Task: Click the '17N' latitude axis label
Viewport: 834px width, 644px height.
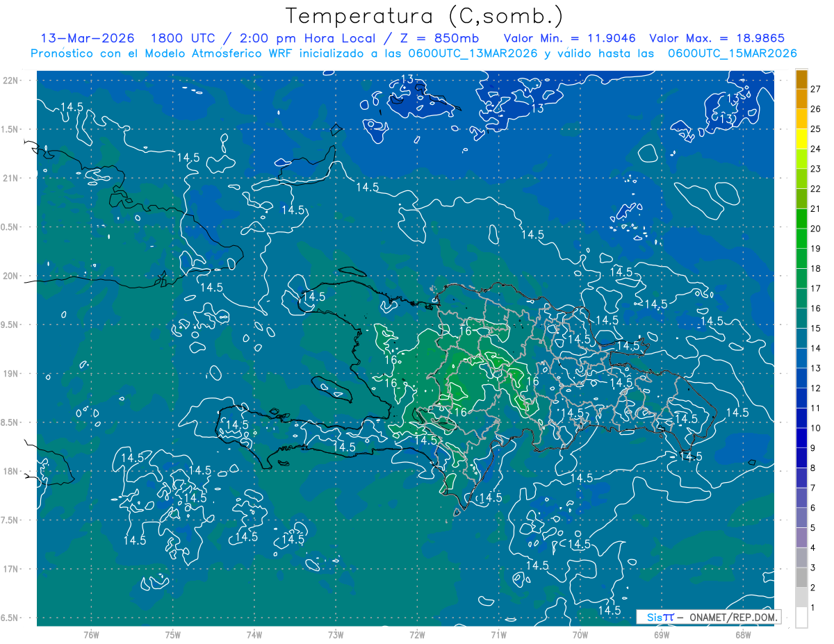Action: pos(10,569)
